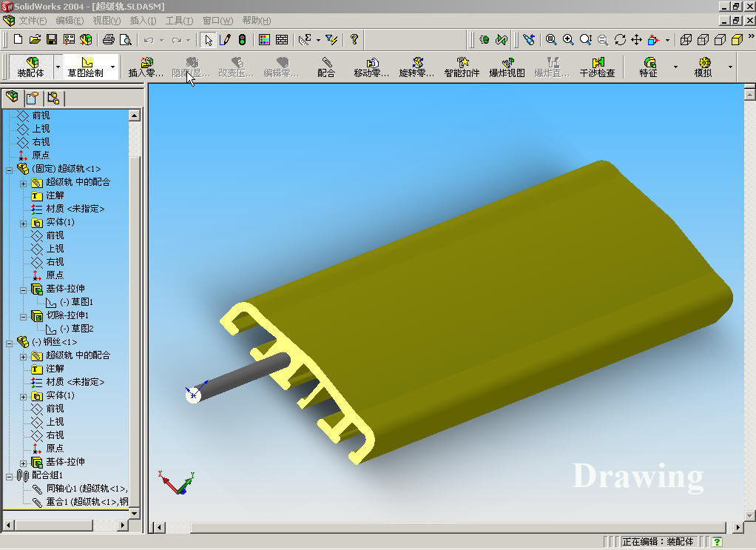756x550 pixels.
Task: Select the Rotate View icon
Action: (620, 39)
